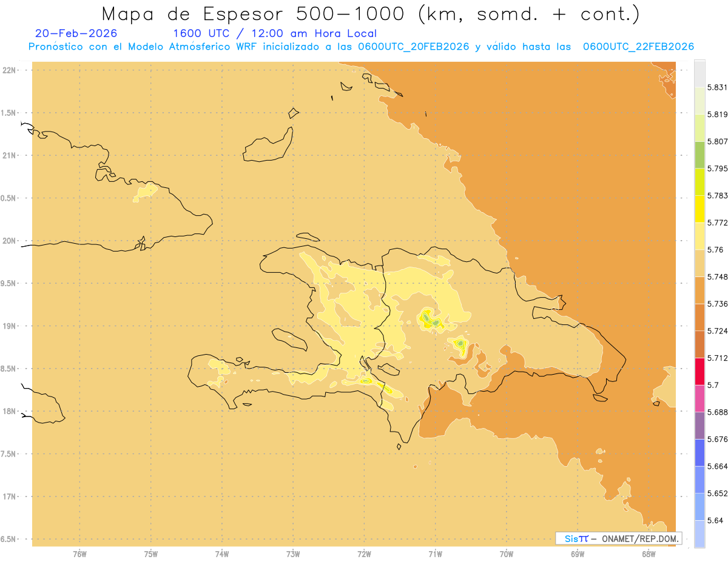Click the 75W longitude label
This screenshot has width=728, height=562.
[151, 554]
